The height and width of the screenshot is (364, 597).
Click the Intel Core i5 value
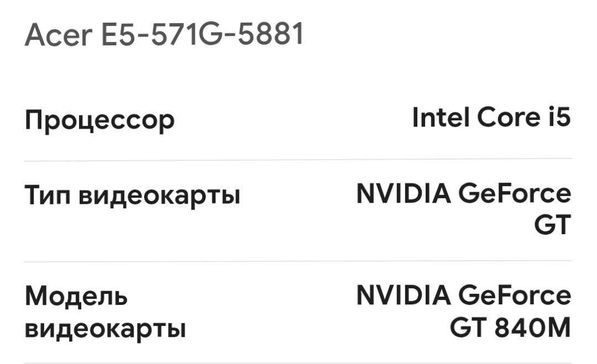pos(491,118)
